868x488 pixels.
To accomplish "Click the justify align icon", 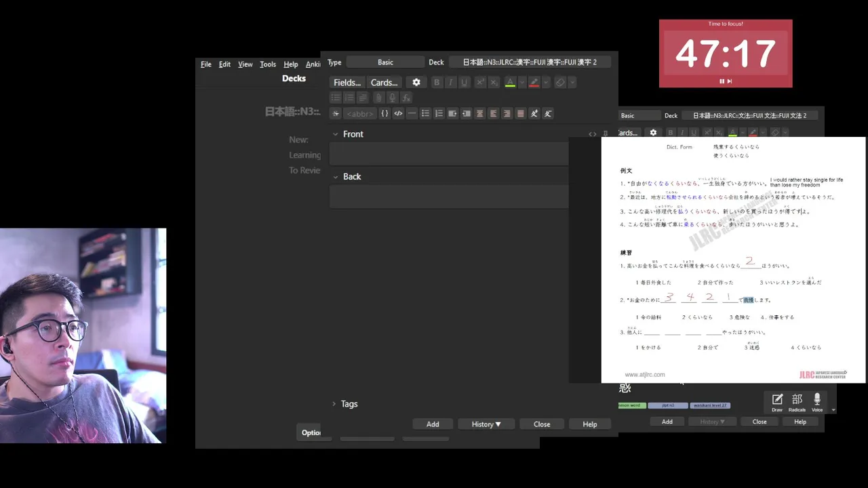I will click(x=520, y=113).
